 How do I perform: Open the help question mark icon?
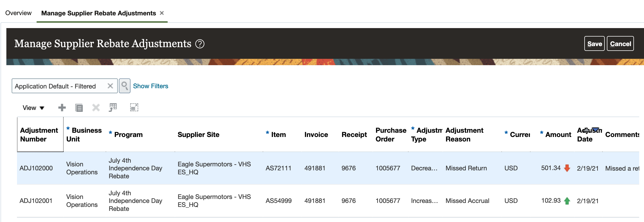pyautogui.click(x=200, y=44)
